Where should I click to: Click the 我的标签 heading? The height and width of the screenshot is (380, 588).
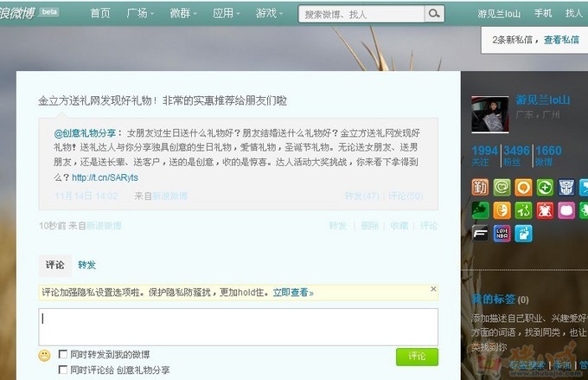pos(493,299)
